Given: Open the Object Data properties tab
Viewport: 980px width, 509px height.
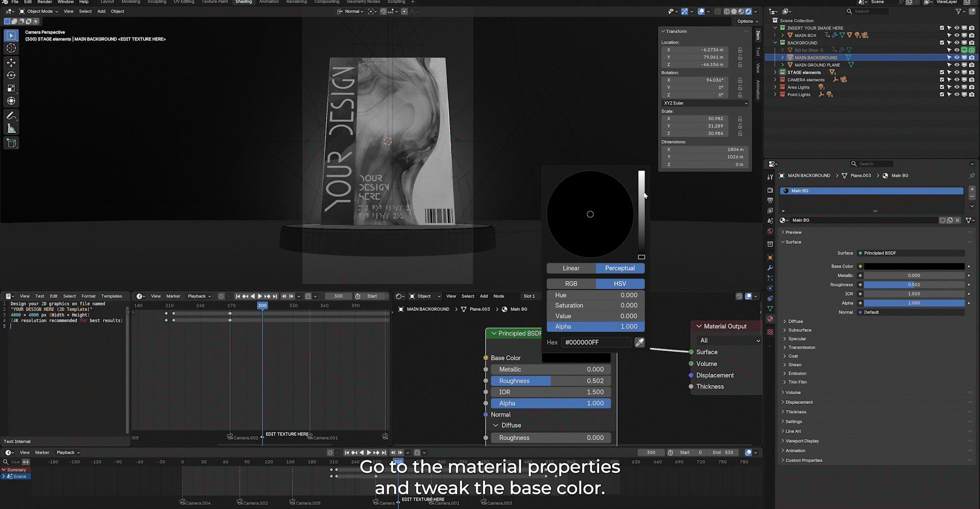Looking at the screenshot, I should tap(770, 309).
